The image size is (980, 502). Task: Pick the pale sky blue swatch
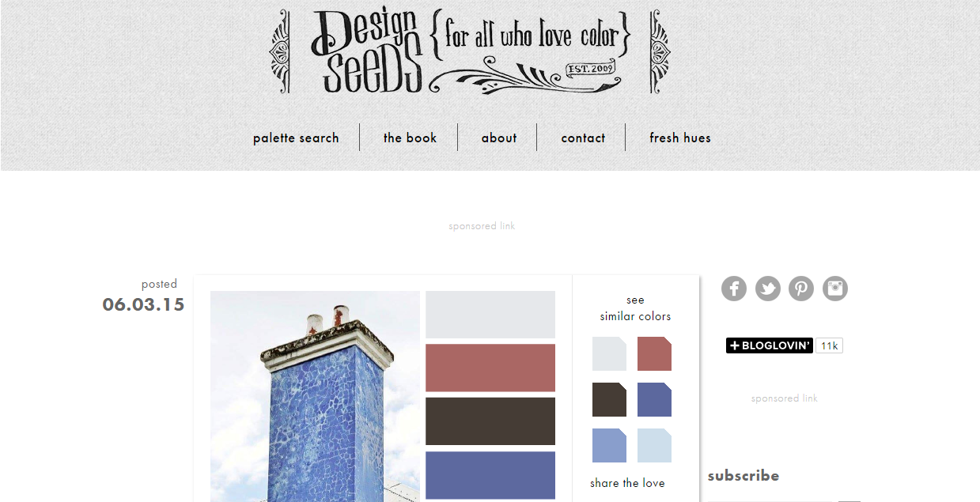point(654,445)
